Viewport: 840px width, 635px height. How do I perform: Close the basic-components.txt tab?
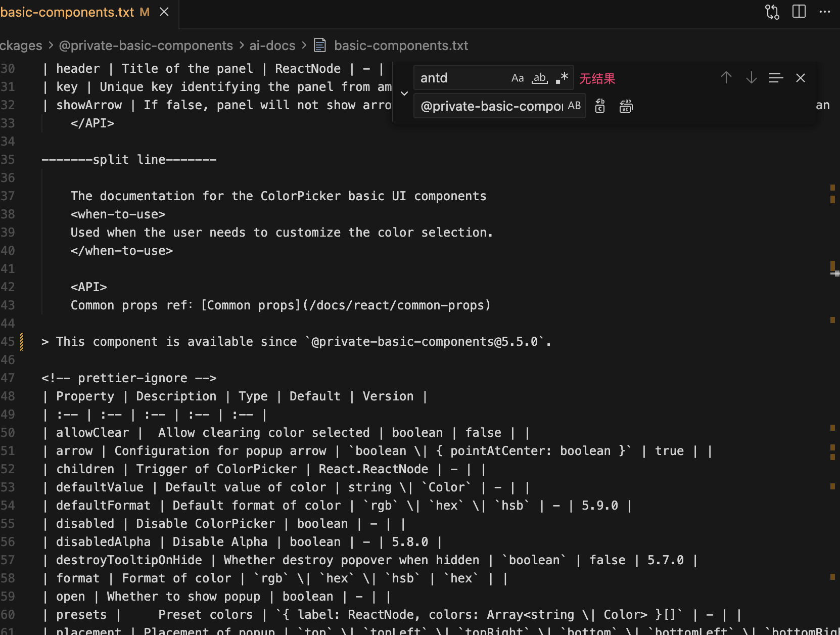164,12
